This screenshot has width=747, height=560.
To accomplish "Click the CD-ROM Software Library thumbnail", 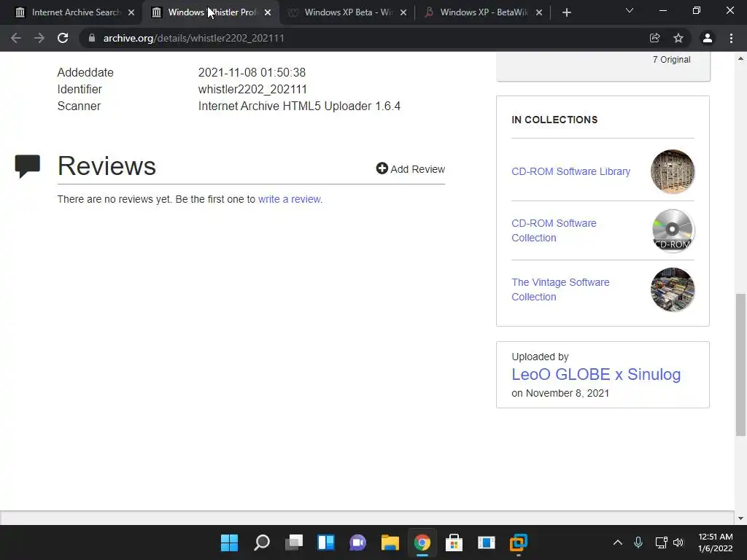I will click(x=672, y=171).
